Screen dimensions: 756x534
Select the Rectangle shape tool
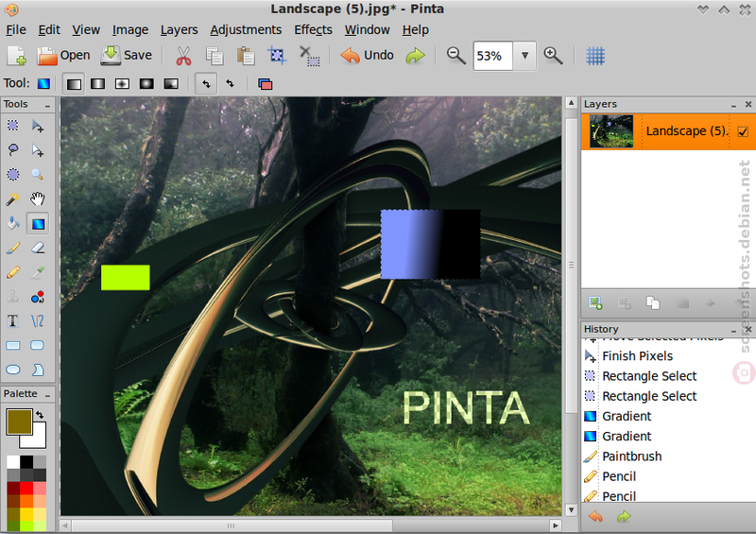(x=13, y=345)
